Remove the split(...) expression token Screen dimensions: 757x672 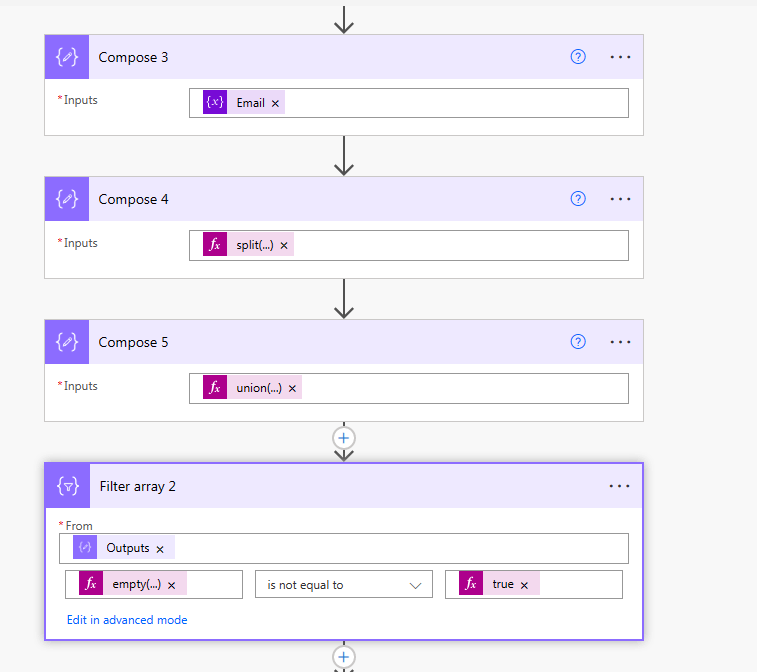pyautogui.click(x=284, y=245)
